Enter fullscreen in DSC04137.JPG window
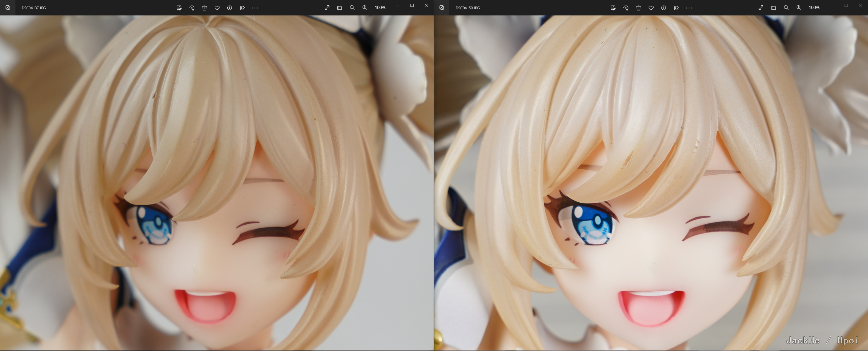The height and width of the screenshot is (351, 868). [327, 7]
